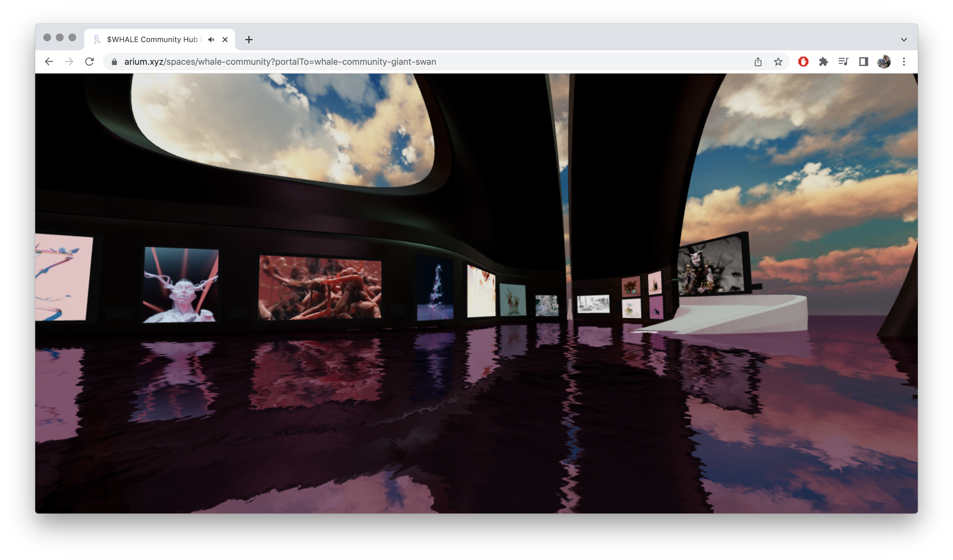Viewport: 953px width, 560px height.
Task: View the white and orange artwork panel
Action: [x=481, y=291]
